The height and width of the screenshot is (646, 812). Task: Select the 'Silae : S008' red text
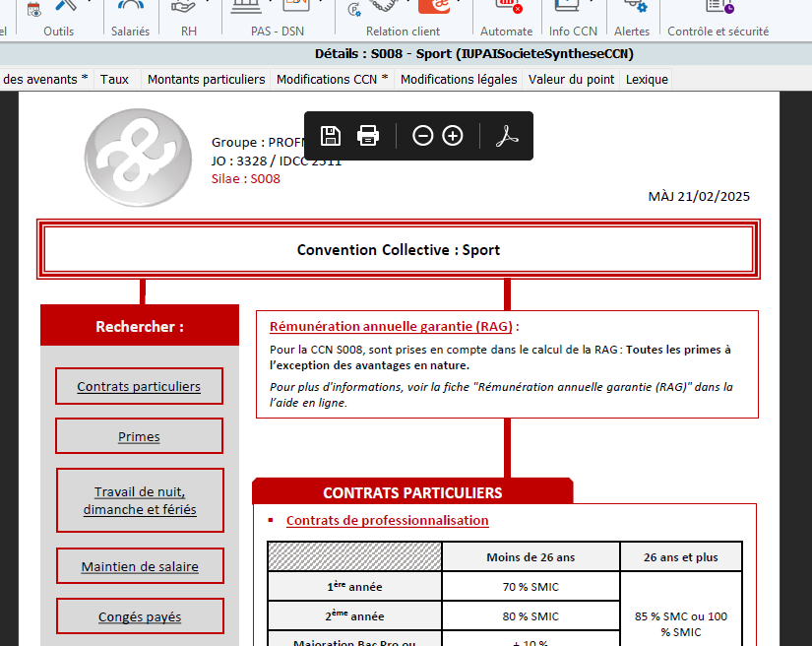coord(245,178)
